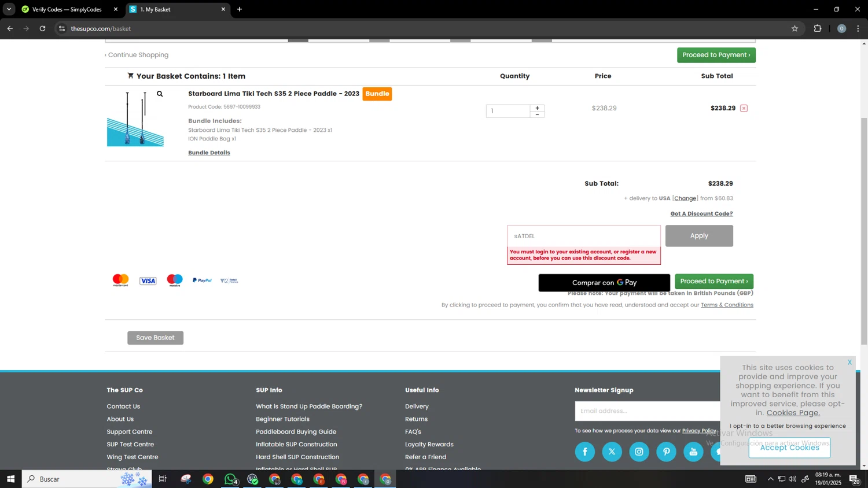This screenshot has height=488, width=868.
Task: Decrease quantity with the minus button
Action: (x=537, y=114)
